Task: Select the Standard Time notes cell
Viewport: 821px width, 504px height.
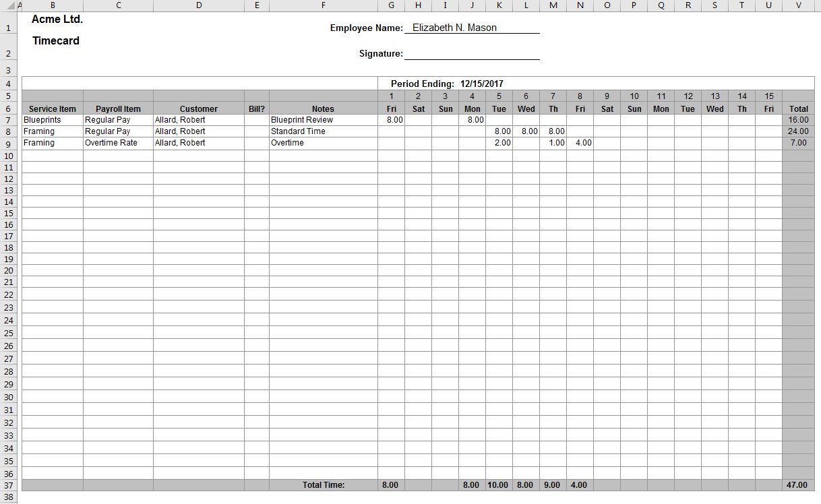Action: click(x=324, y=131)
